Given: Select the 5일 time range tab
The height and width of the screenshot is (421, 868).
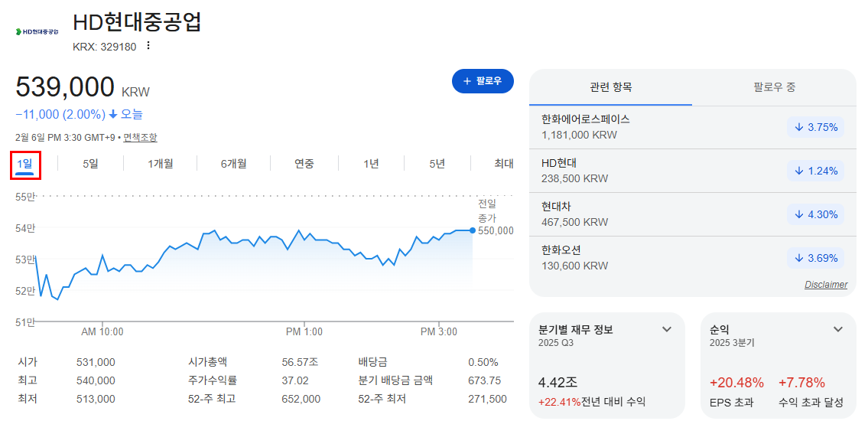Looking at the screenshot, I should [90, 164].
